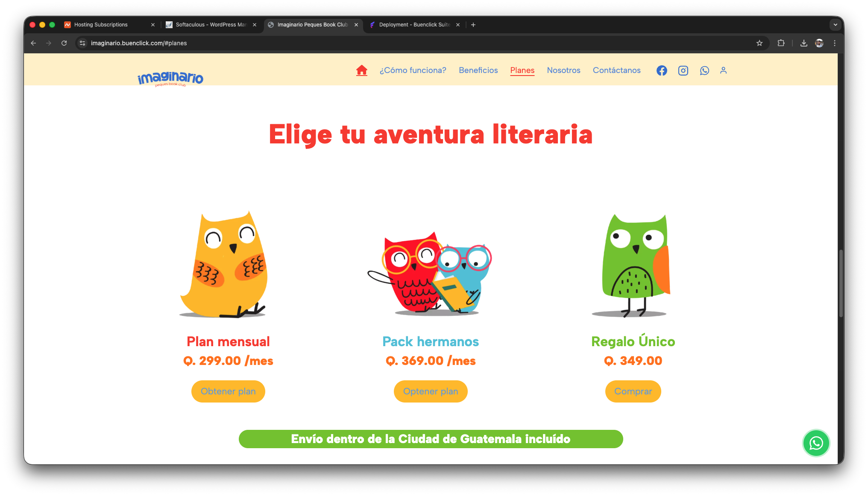Viewport: 868px width, 496px height.
Task: Open the Instagram icon link
Action: pos(683,70)
